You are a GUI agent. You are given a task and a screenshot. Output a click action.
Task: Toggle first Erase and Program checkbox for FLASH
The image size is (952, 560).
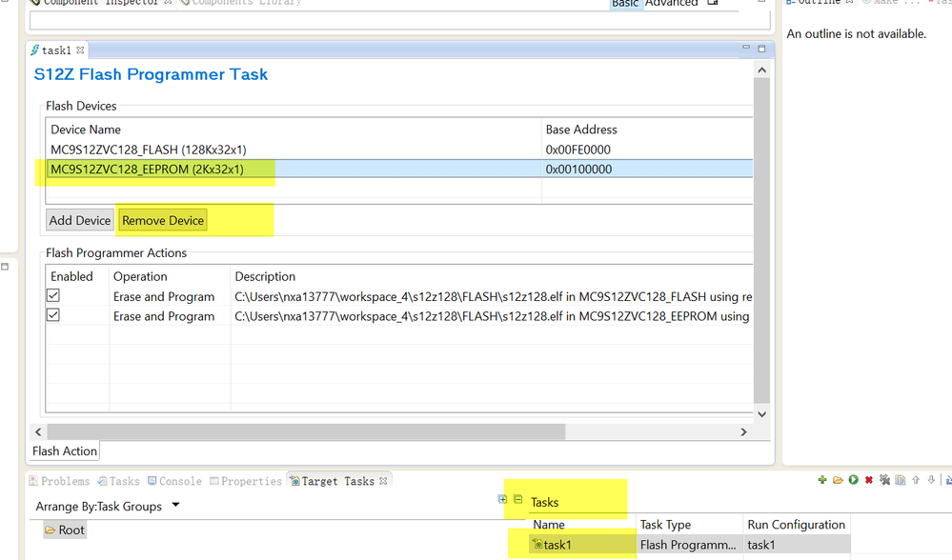click(53, 295)
